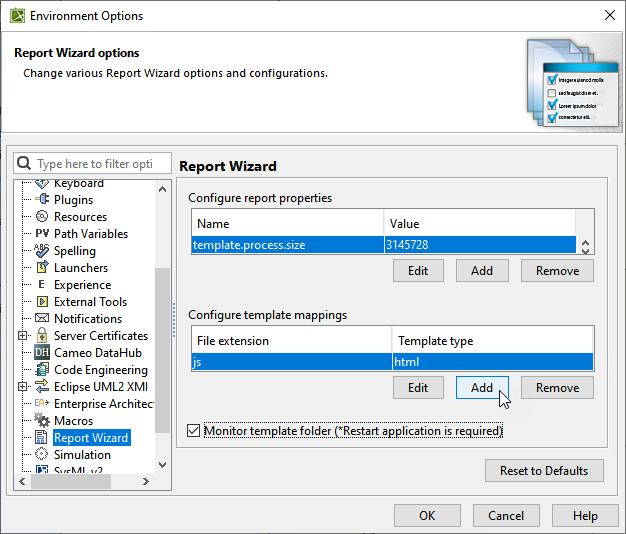Image resolution: width=626 pixels, height=534 pixels.
Task: Select the Plugins icon in the options tree
Action: [x=42, y=200]
